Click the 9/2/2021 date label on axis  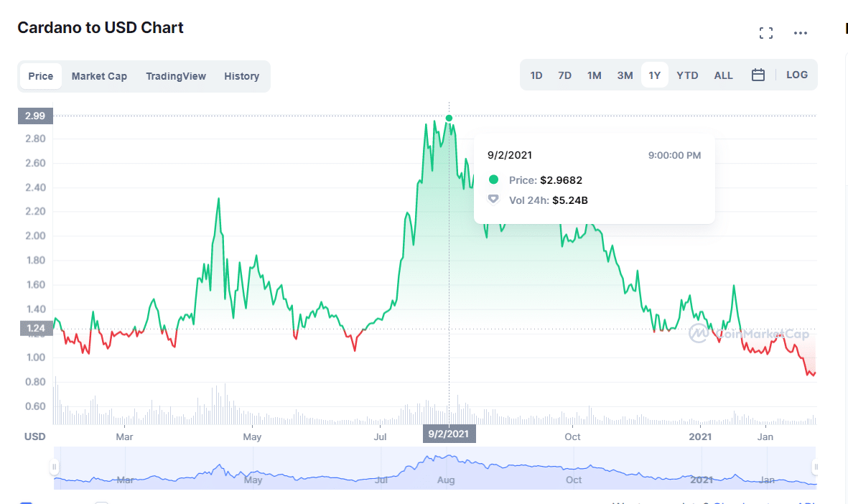[x=449, y=434]
